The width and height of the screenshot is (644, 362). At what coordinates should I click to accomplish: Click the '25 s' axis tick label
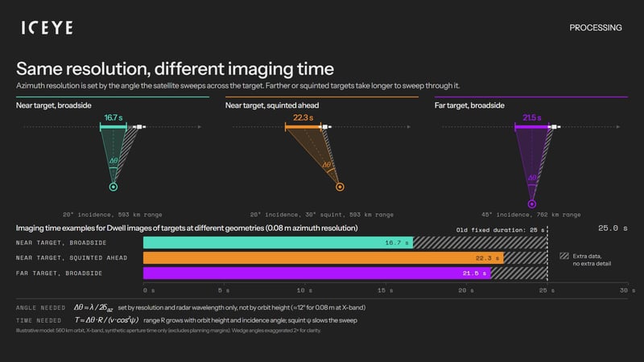[547, 290]
